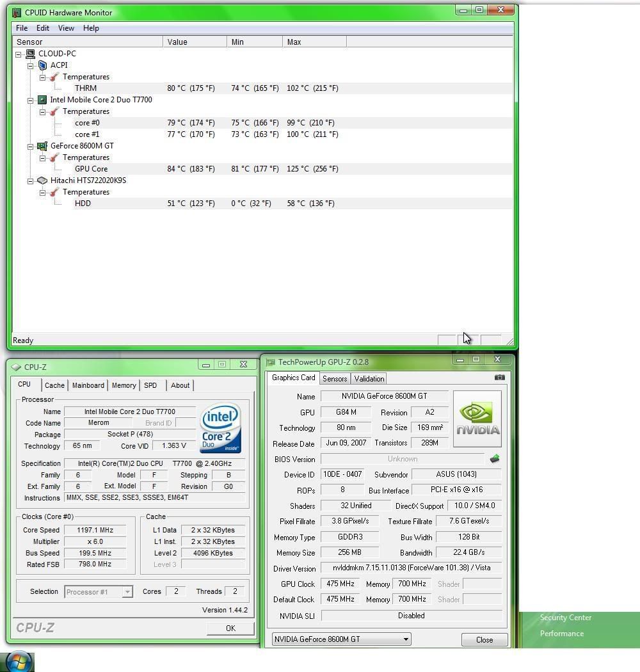Click the NVIDIA SLI Disabled field
The height and width of the screenshot is (672, 640).
coord(412,616)
